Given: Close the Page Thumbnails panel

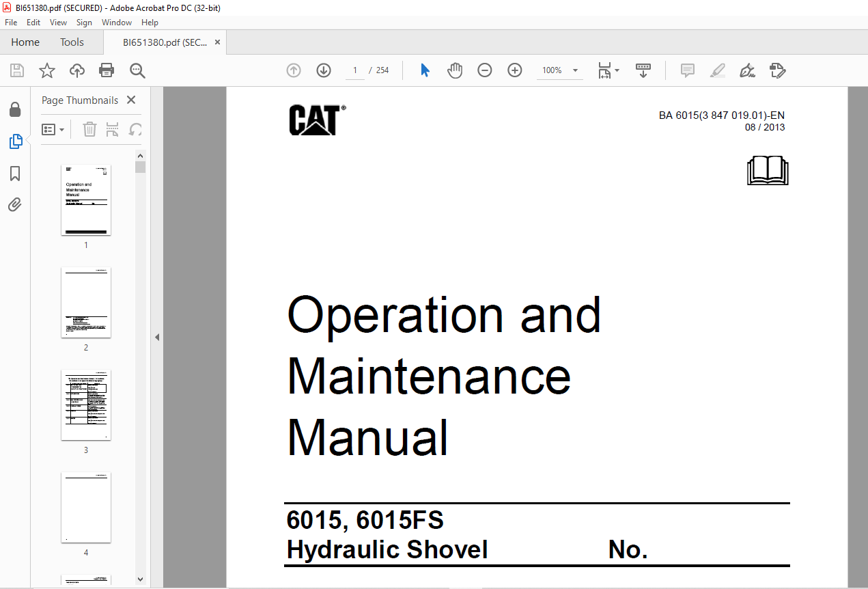Looking at the screenshot, I should [x=131, y=100].
